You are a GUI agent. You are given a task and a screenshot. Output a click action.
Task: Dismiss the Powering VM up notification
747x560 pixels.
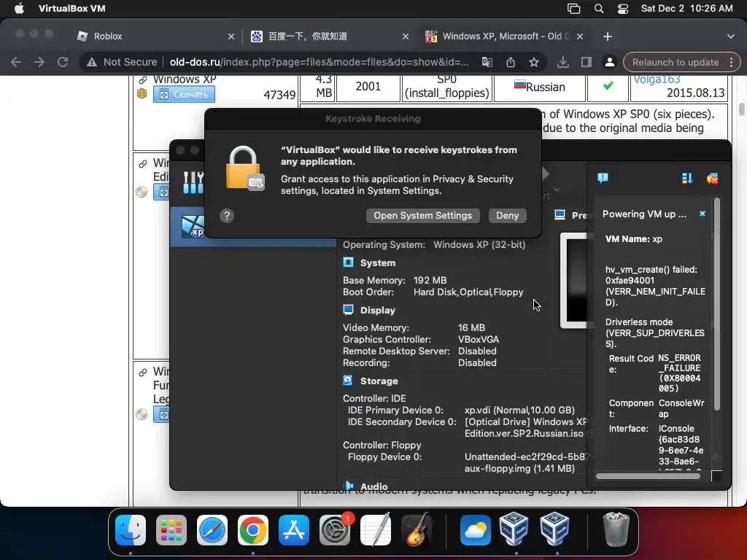(x=703, y=214)
